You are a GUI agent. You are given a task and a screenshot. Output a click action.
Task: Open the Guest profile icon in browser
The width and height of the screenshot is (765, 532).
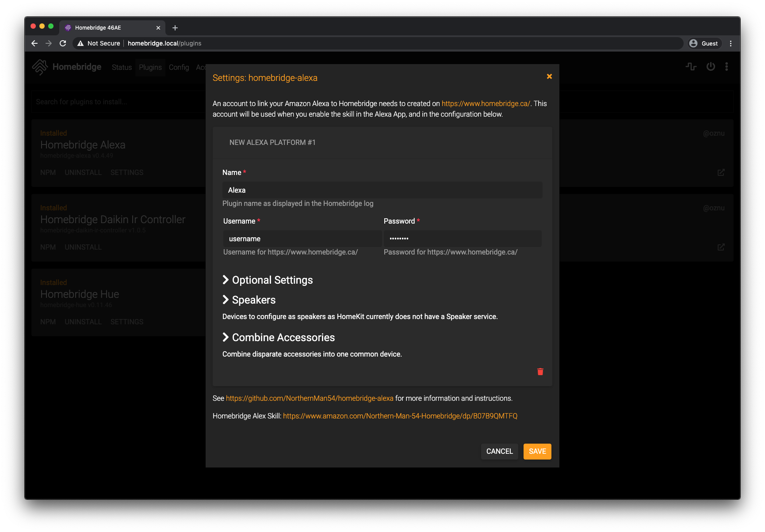pyautogui.click(x=693, y=43)
